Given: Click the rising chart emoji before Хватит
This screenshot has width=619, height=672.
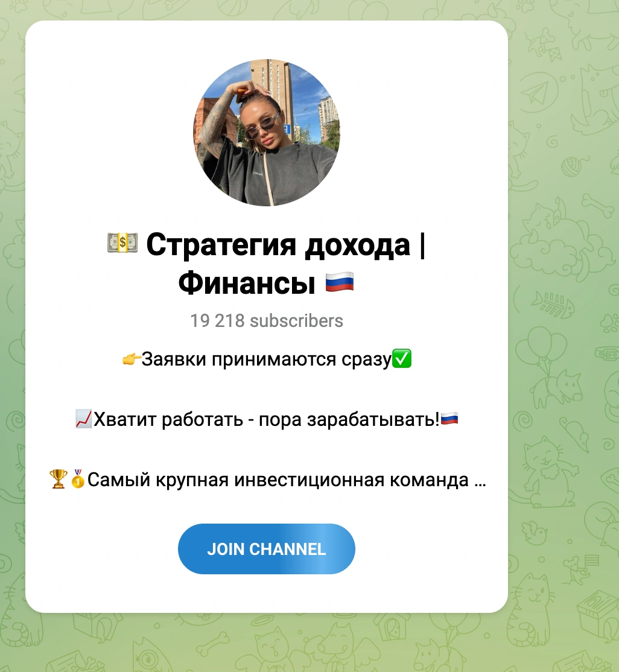Looking at the screenshot, I should (x=84, y=419).
